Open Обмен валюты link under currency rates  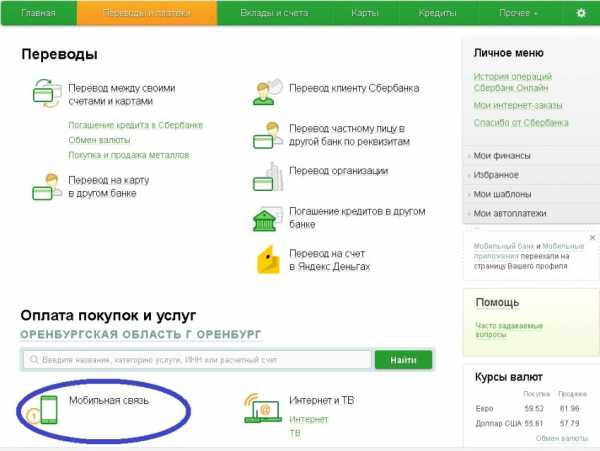coord(562,438)
